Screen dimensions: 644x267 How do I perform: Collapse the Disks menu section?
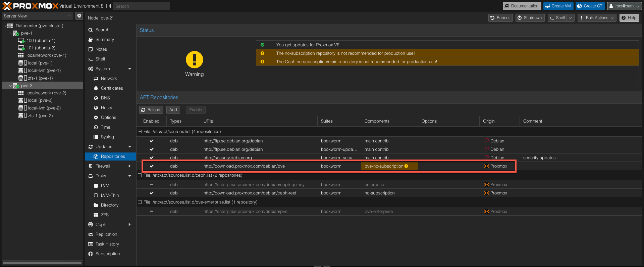click(130, 176)
